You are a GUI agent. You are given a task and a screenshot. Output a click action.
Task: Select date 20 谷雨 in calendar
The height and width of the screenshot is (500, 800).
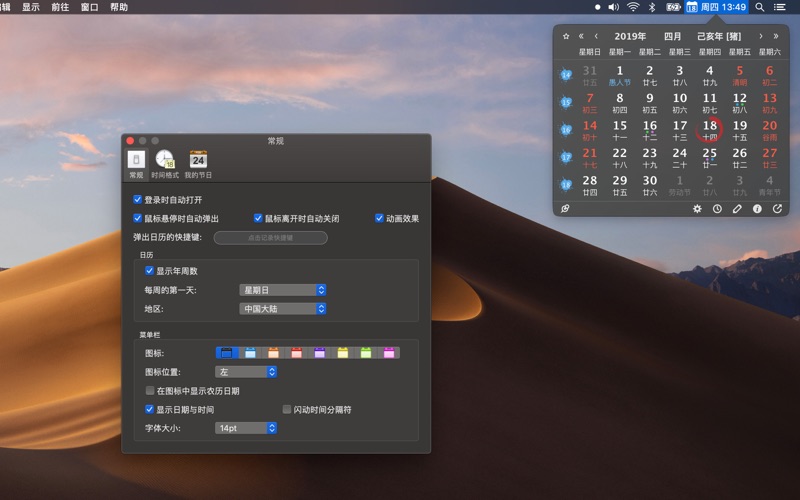coord(769,130)
